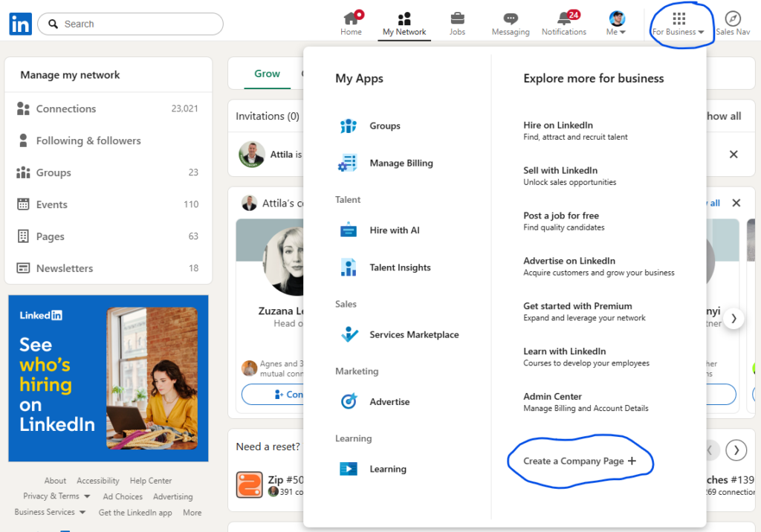The width and height of the screenshot is (761, 532).
Task: Open the About footer link
Action: tap(55, 481)
